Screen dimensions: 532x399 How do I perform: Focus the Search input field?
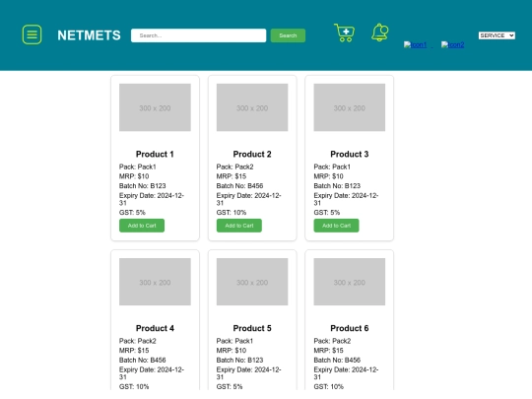[x=198, y=35]
